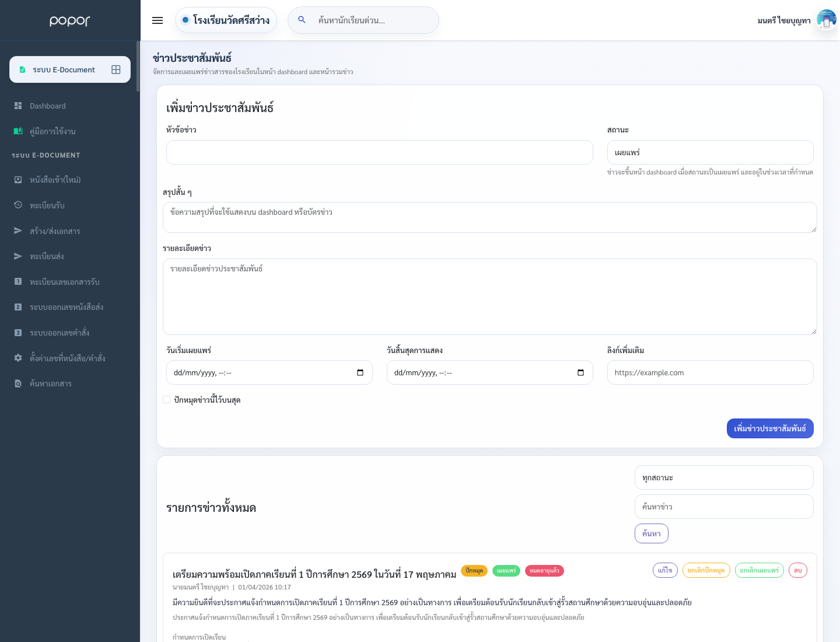The width and height of the screenshot is (840, 642).
Task: Toggle the hamburger sidebar menu icon
Action: click(157, 20)
